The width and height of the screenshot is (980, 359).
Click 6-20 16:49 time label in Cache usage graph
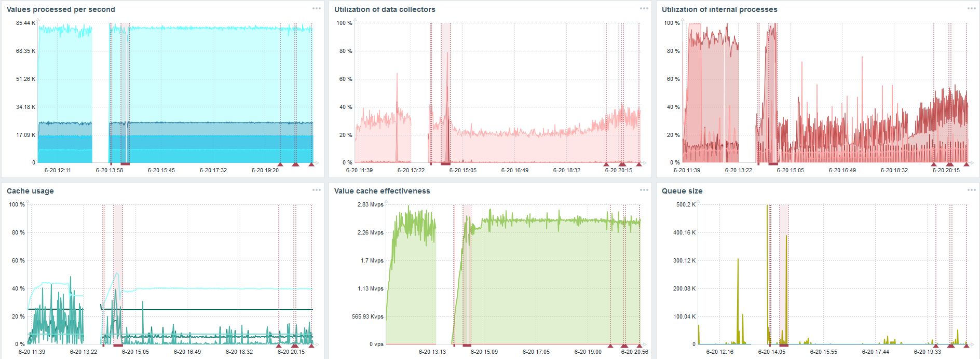point(187,352)
